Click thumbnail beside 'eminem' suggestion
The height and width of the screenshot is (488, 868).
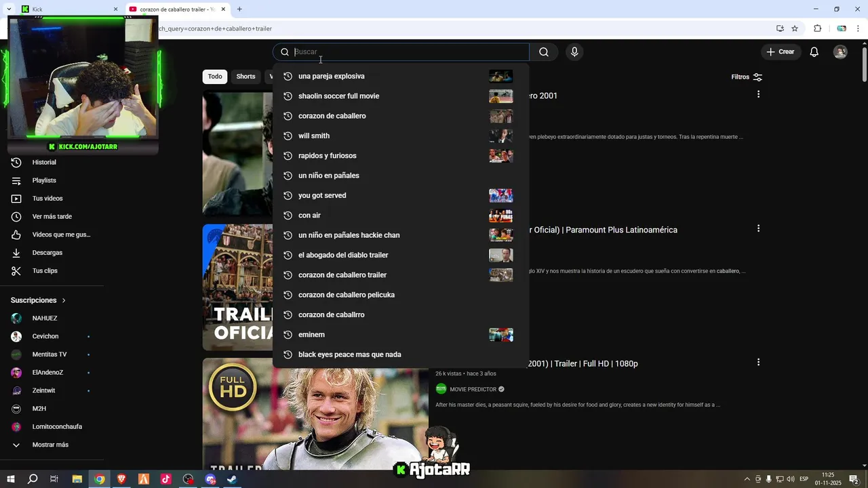point(500,335)
